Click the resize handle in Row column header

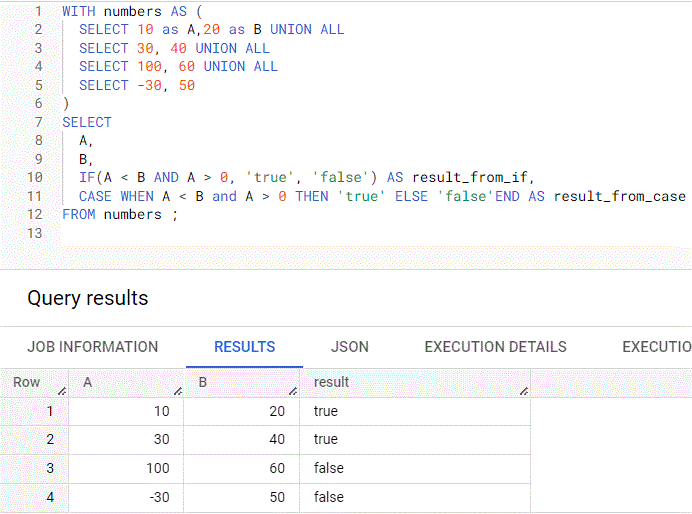(x=62, y=391)
